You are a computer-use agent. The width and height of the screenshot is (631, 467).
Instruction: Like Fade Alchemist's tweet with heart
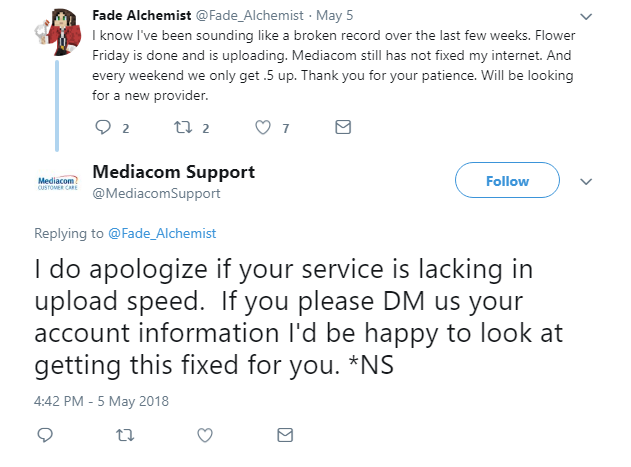[x=264, y=127]
